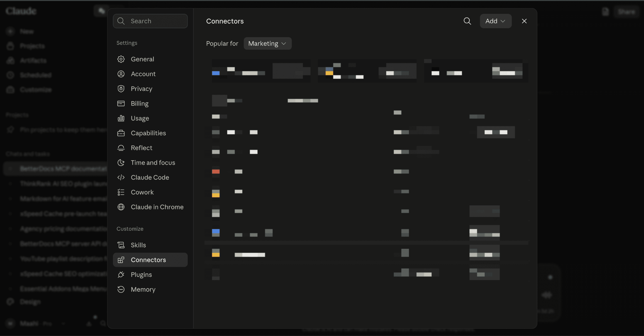
Task: Open the Memory section under Customize
Action: [x=150, y=289]
